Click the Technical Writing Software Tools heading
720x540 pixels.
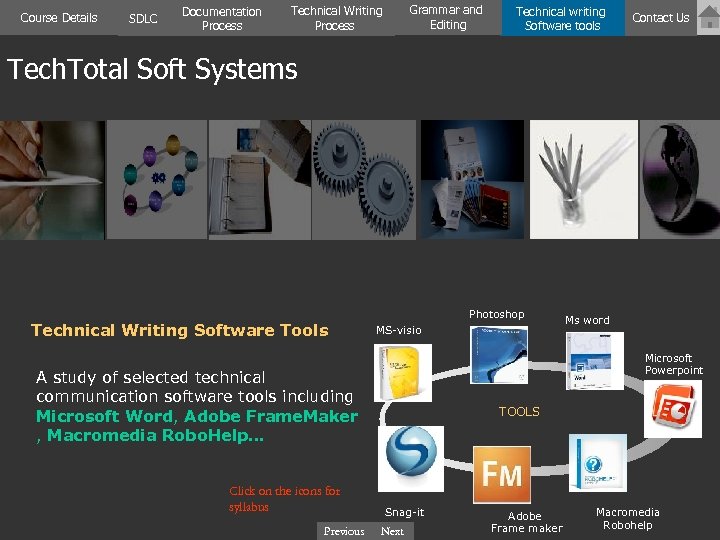180,330
